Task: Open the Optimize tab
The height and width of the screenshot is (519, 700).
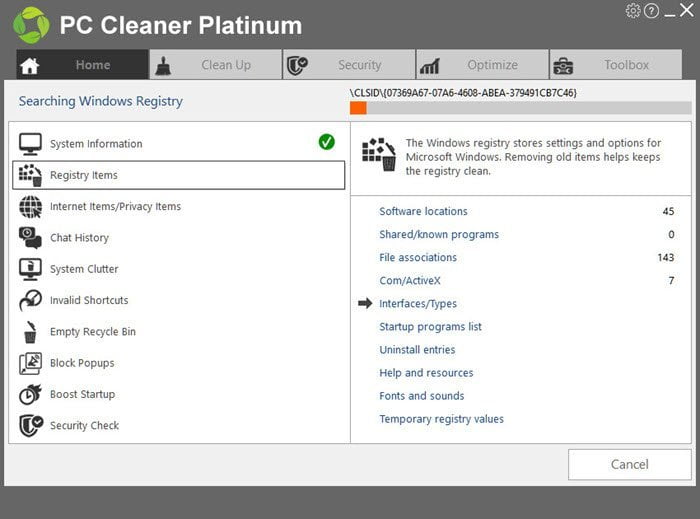Action: 483,65
